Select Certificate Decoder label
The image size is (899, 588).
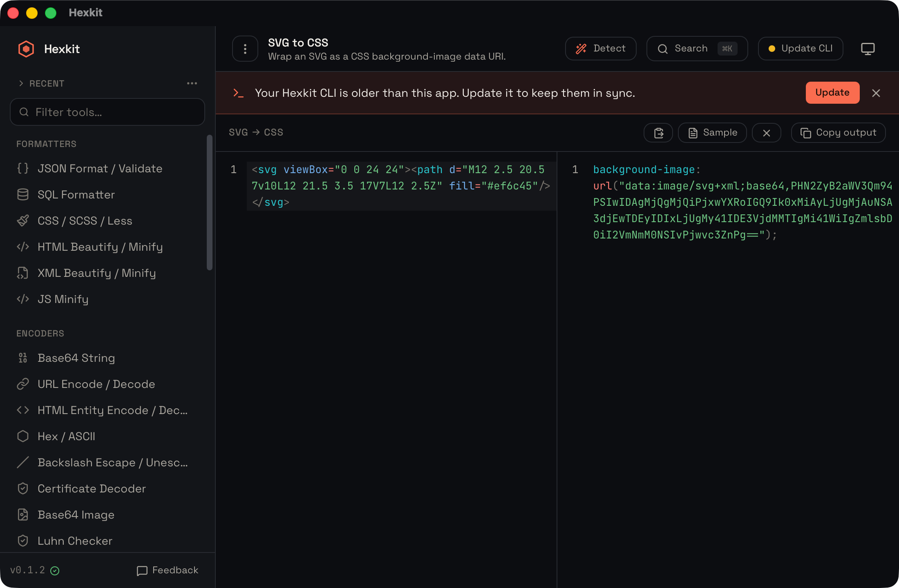92,489
